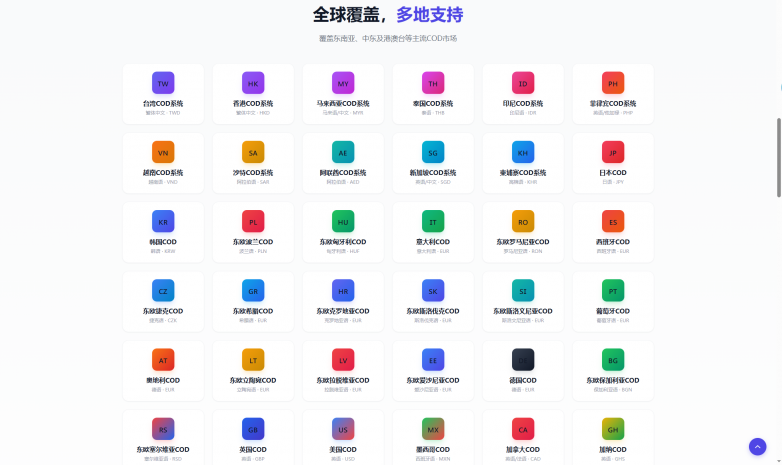782x465 pixels.
Task: Click the 韩国COD card label
Action: (163, 242)
